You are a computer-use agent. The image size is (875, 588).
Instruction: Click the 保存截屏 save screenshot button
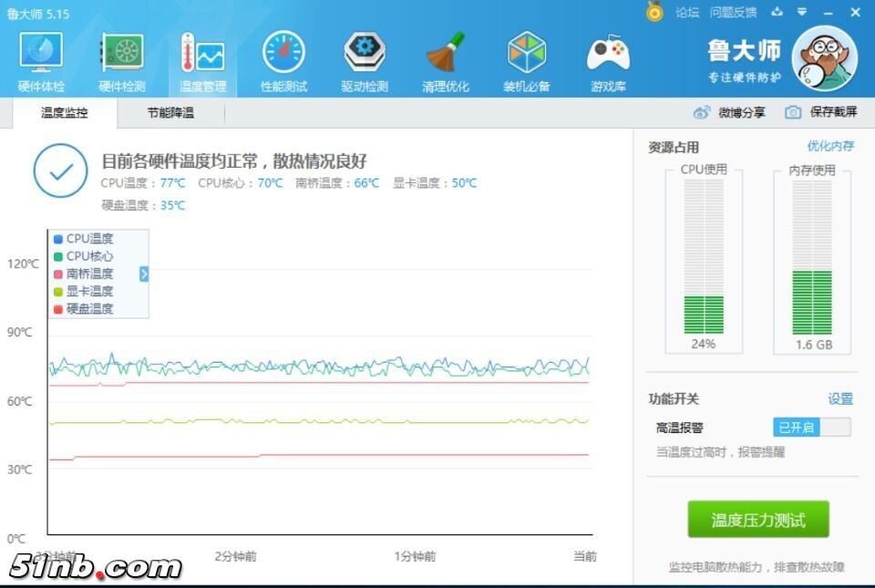[x=821, y=112]
